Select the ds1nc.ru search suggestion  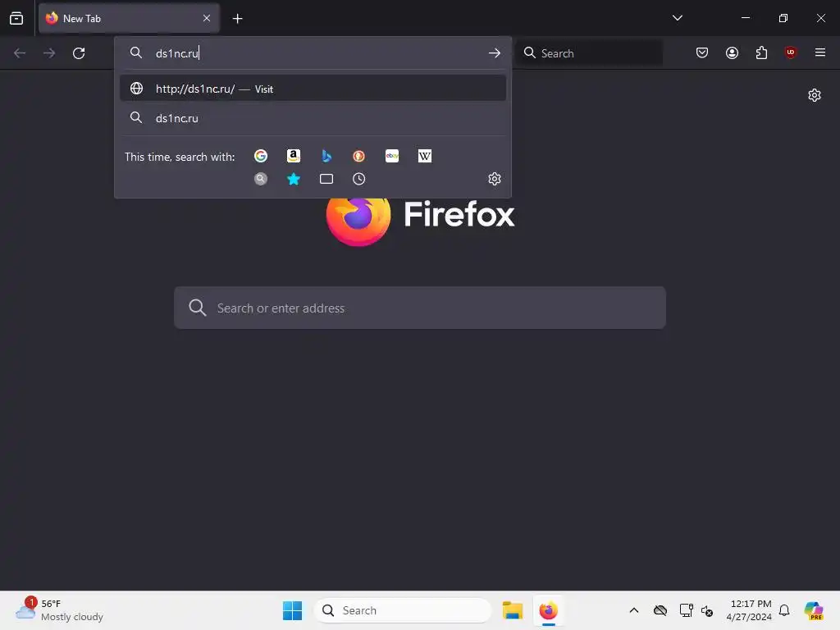[313, 118]
